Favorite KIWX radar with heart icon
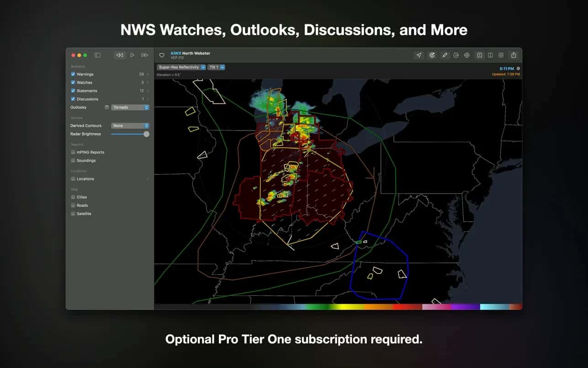 pos(162,55)
